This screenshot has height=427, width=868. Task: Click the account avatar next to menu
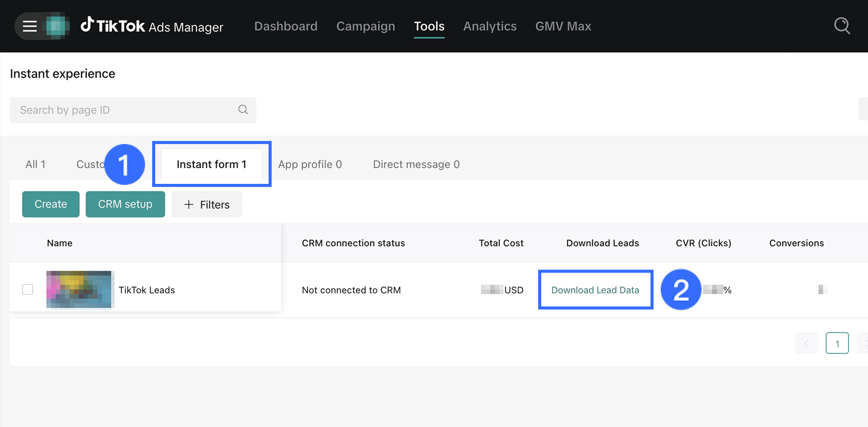(x=57, y=26)
